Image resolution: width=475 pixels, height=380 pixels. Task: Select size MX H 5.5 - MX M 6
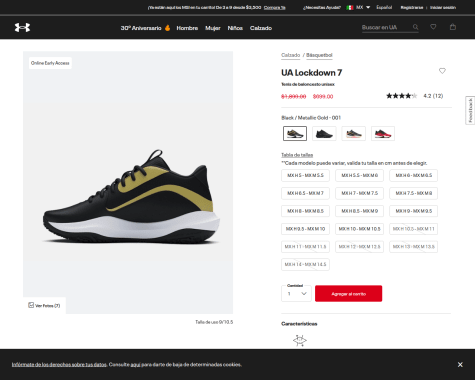coord(359,175)
